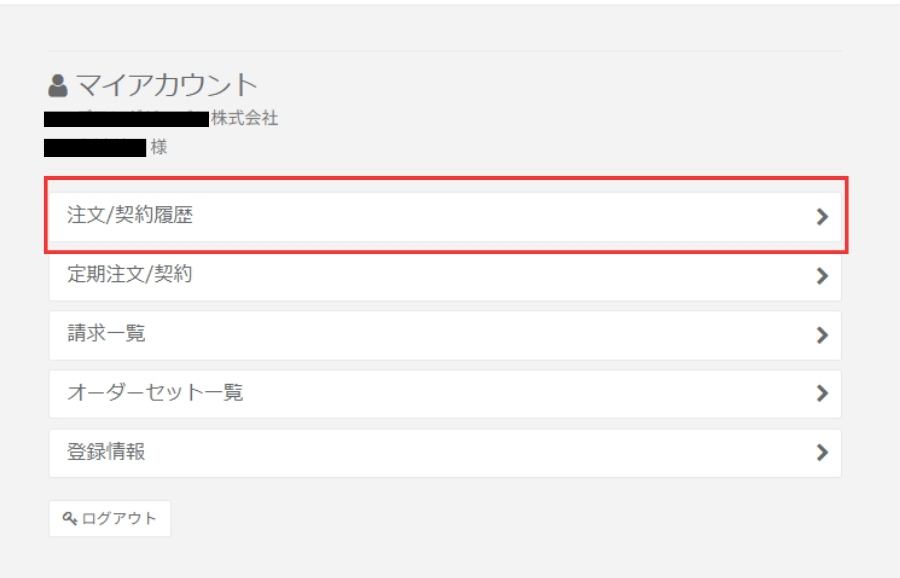Click the 様 honorific after the user name
Image resolution: width=900 pixels, height=578 pixels.
159,147
